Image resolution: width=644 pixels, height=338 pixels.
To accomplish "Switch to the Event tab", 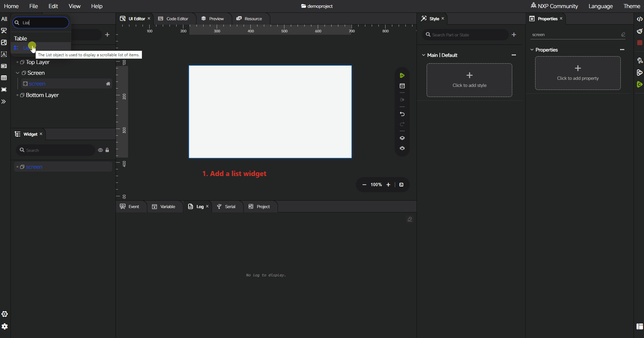I will pos(130,206).
